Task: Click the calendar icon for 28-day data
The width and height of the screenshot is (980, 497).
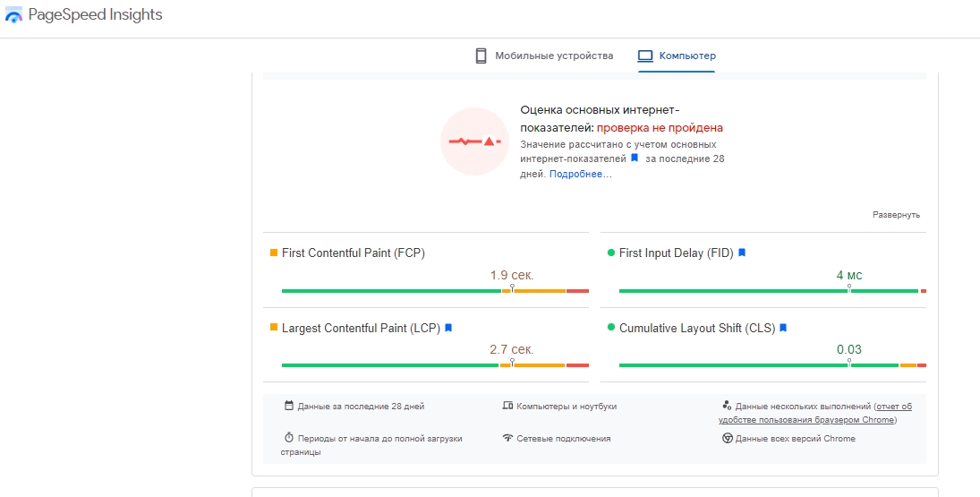Action: pyautogui.click(x=289, y=406)
